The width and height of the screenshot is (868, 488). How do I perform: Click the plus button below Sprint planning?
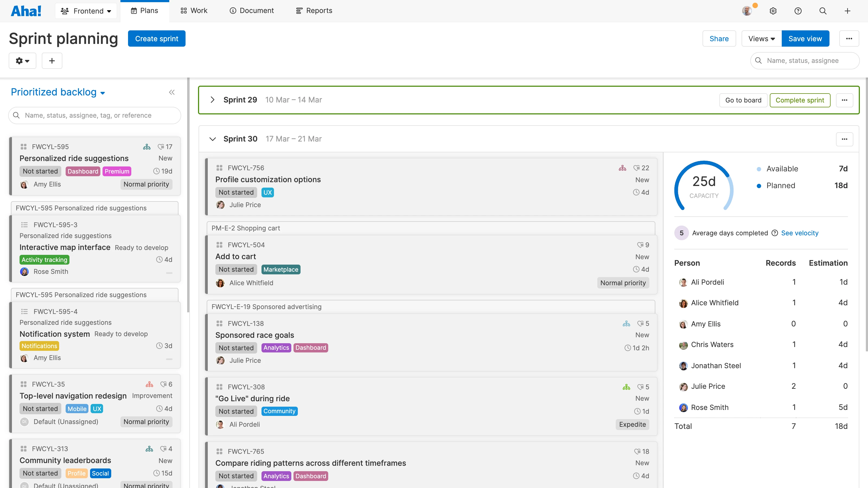tap(52, 61)
